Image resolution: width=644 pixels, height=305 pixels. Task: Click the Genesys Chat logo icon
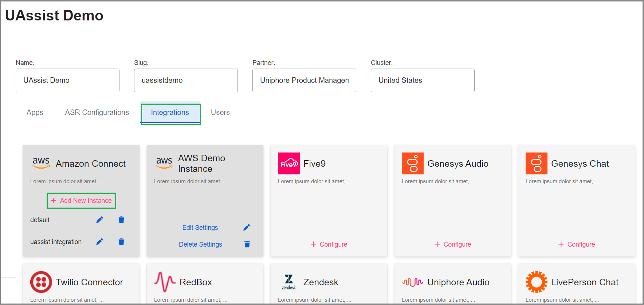537,163
